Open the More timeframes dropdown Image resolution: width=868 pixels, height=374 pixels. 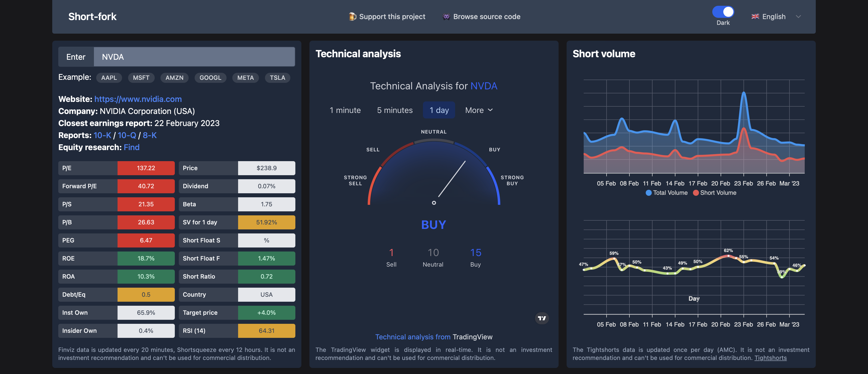478,110
